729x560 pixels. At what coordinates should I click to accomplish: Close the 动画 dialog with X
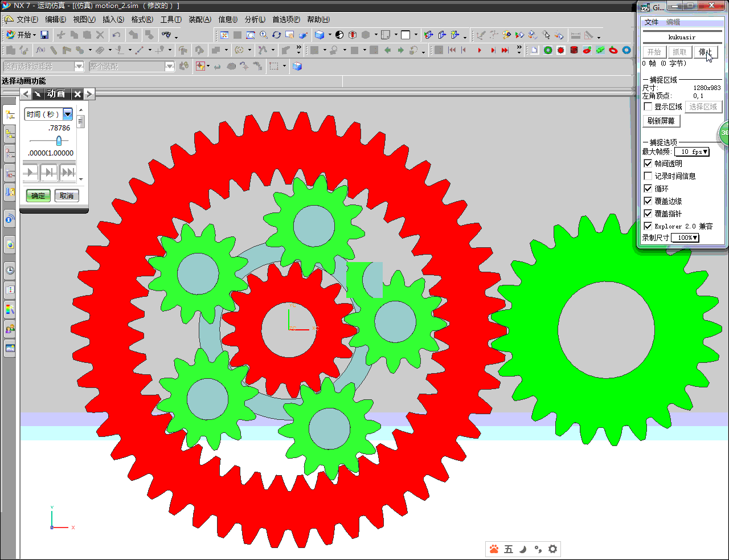[77, 94]
